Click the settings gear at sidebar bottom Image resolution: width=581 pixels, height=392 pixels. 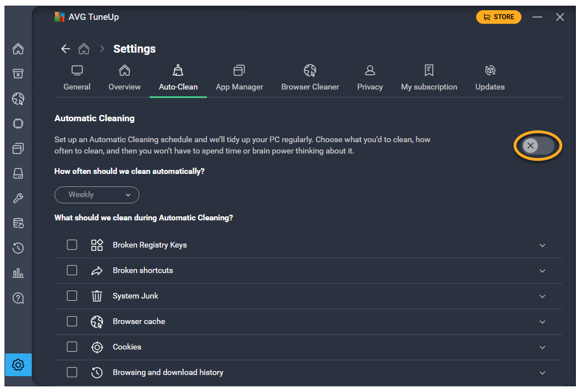pyautogui.click(x=18, y=365)
